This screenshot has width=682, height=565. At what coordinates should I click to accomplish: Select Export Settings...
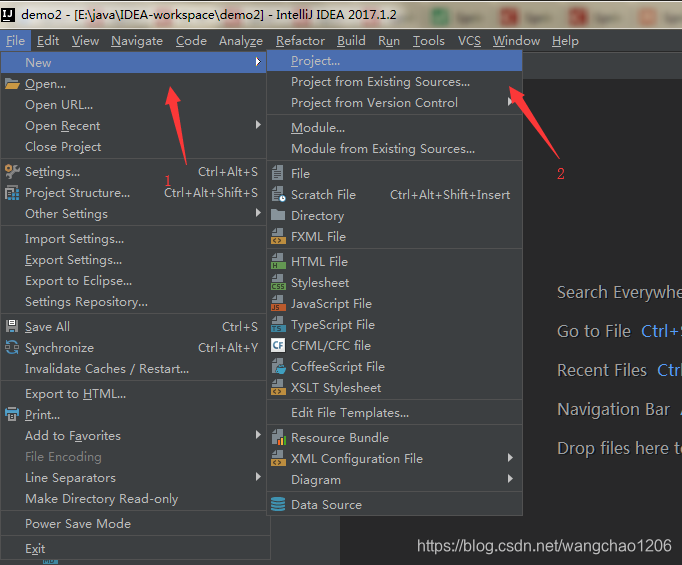pyautogui.click(x=134, y=260)
